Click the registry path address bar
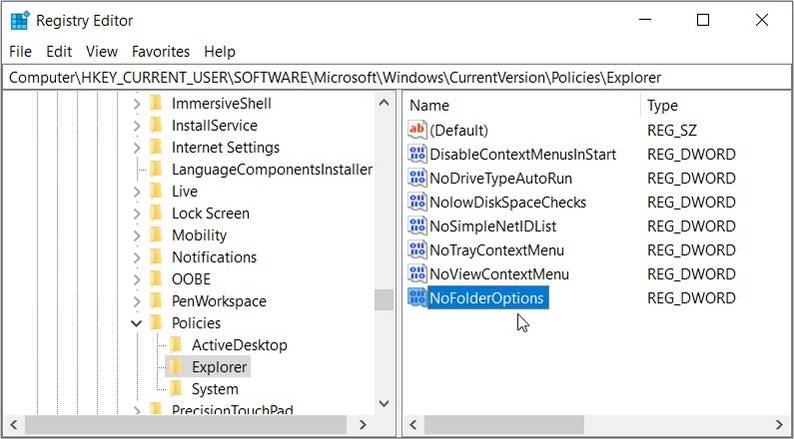Image resolution: width=794 pixels, height=439 pixels. [x=396, y=77]
